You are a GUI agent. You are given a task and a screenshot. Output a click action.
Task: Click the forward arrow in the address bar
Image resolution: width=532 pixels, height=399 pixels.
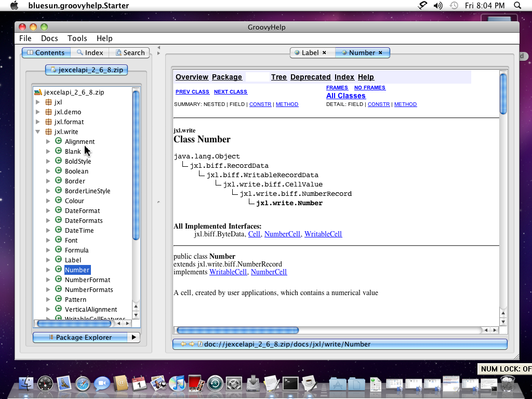pos(191,344)
